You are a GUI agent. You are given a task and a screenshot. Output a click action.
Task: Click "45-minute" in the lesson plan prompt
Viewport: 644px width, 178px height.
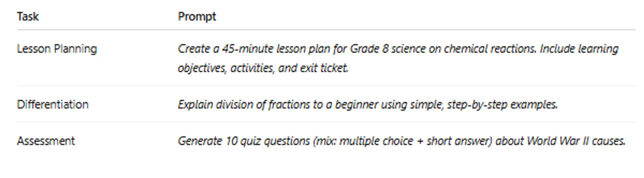(x=248, y=49)
